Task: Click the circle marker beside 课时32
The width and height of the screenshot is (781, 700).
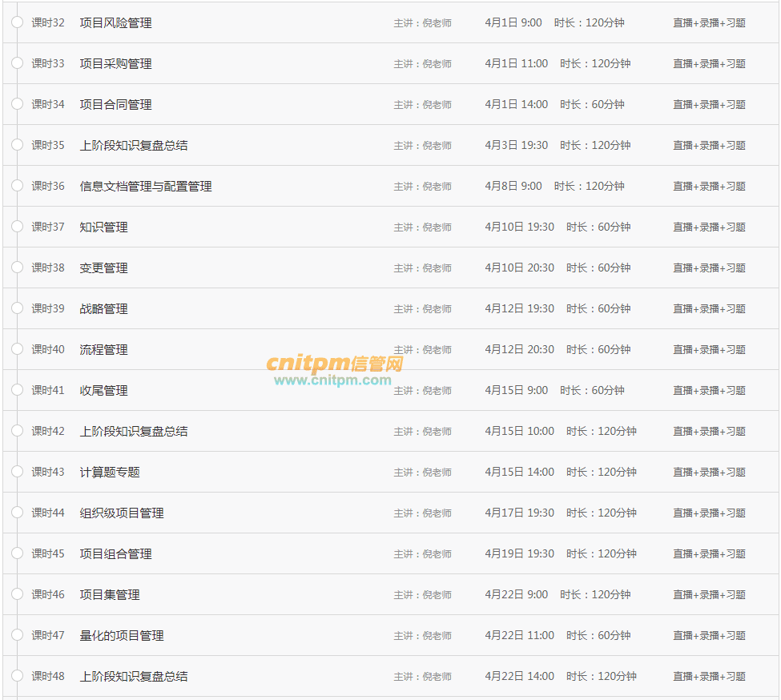Action: [x=17, y=22]
